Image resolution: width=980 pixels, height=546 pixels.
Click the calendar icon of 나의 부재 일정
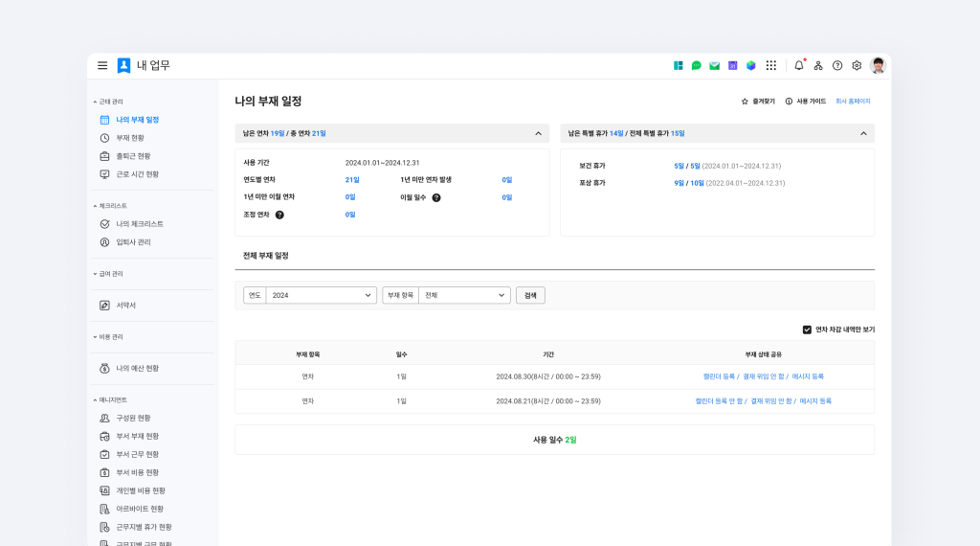point(104,120)
